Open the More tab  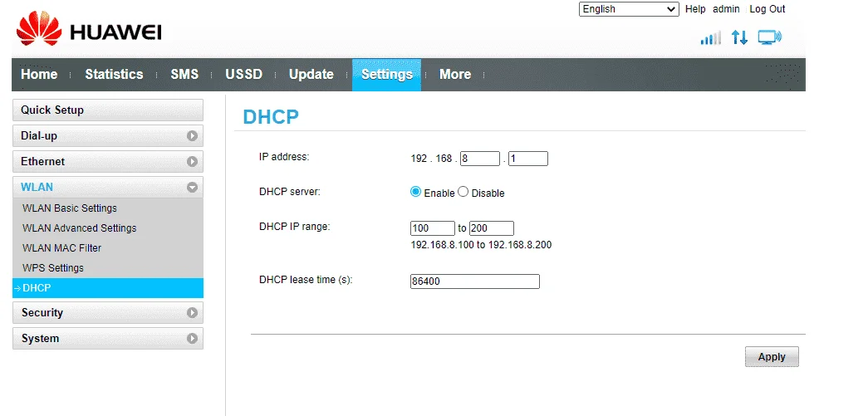[455, 74]
